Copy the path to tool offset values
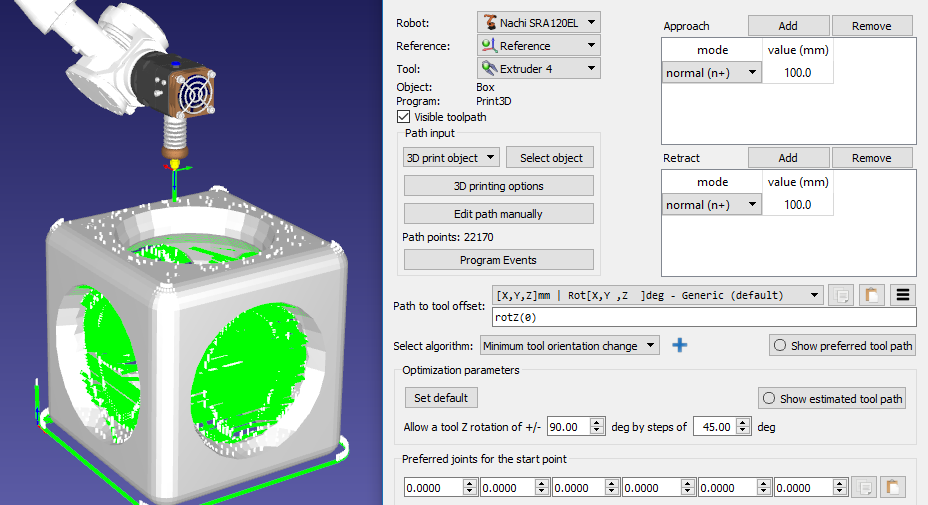Screen dimensions: 928x505 point(841,295)
